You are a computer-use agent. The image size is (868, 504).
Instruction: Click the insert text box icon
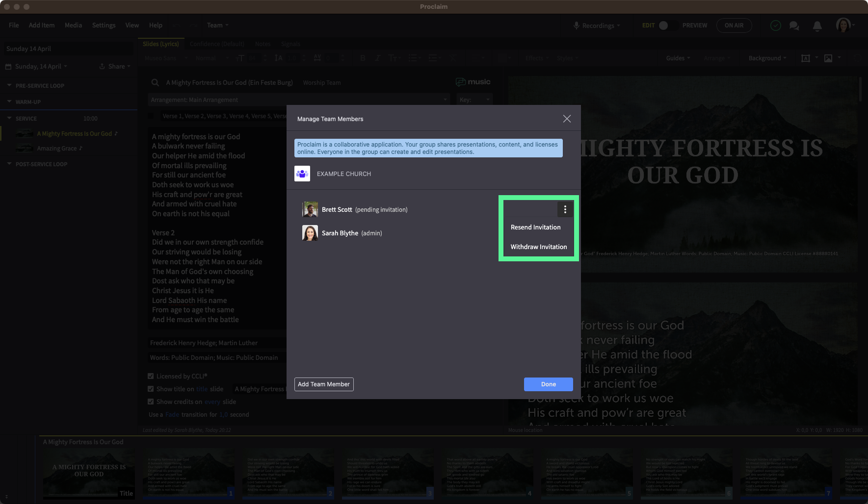click(806, 58)
